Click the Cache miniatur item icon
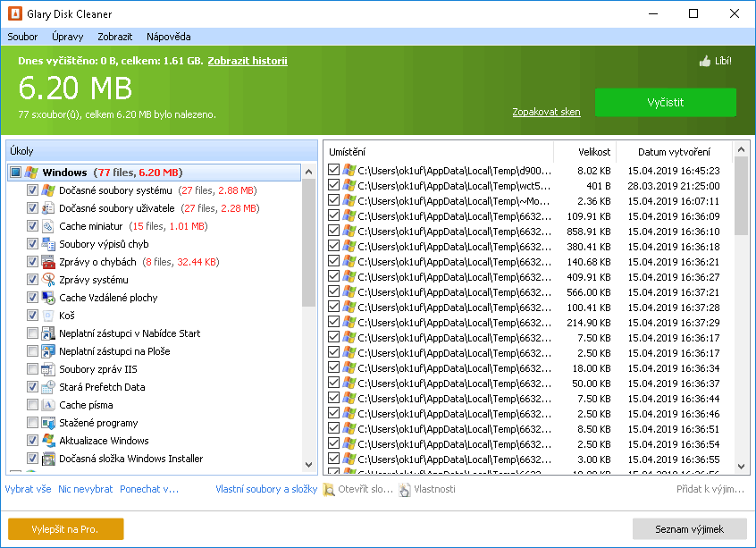This screenshot has height=548, width=756. 48,226
